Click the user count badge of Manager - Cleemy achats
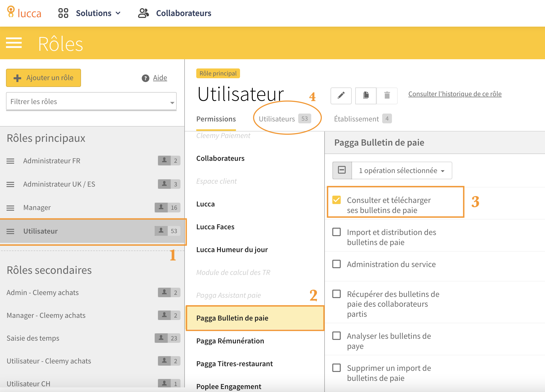This screenshot has width=545, height=392. coord(169,315)
